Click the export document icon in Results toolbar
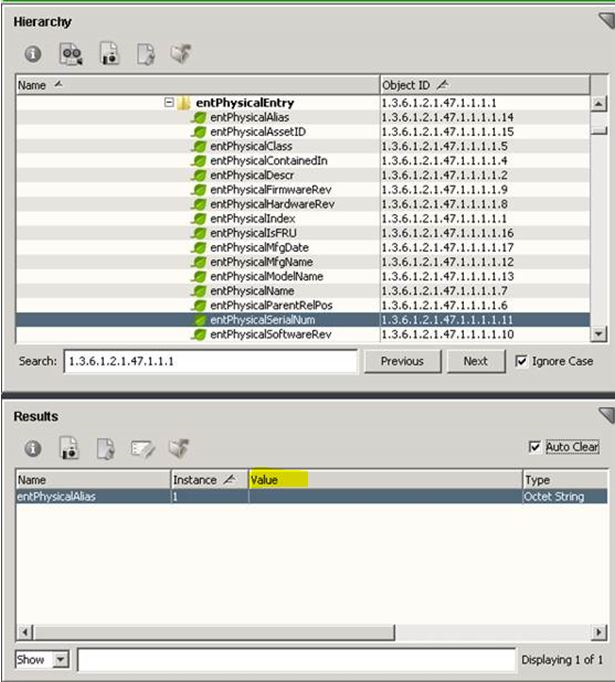 (106, 448)
